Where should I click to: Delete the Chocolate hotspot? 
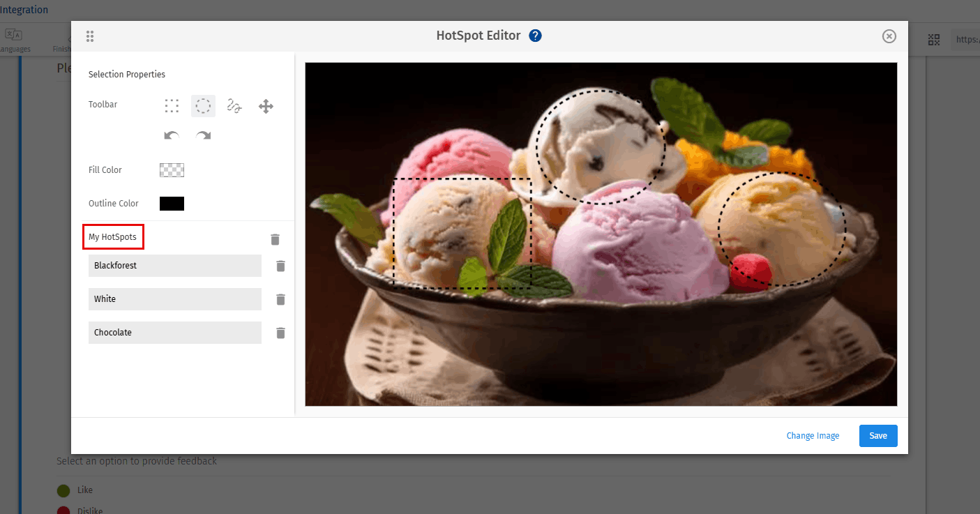pos(280,333)
